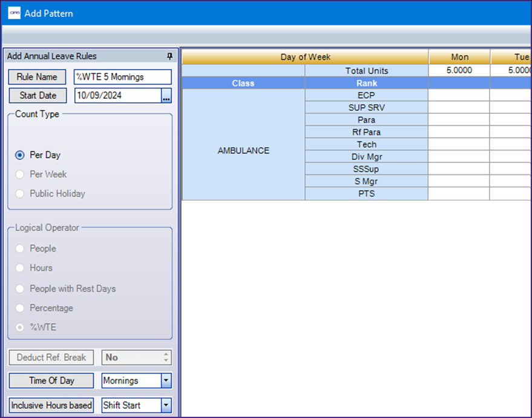Select the Mon column header
Viewport: 532px width, 418px height.
[459, 57]
